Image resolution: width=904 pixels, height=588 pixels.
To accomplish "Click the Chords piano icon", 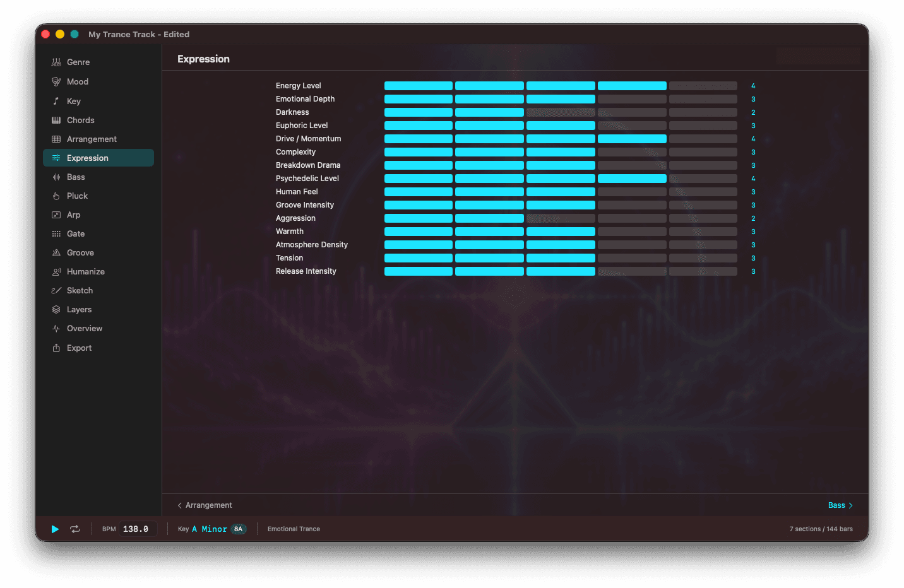I will click(56, 120).
